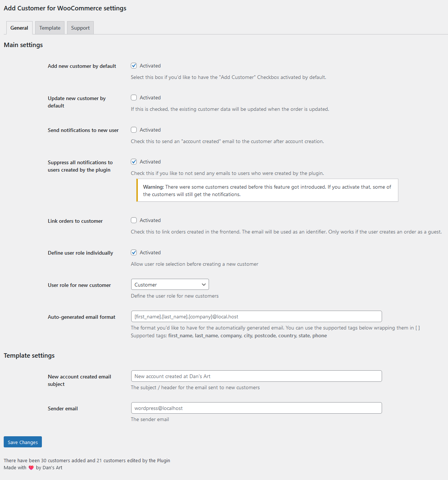The image size is (448, 480).
Task: Click 'The sender email' description text
Action: tap(150, 419)
